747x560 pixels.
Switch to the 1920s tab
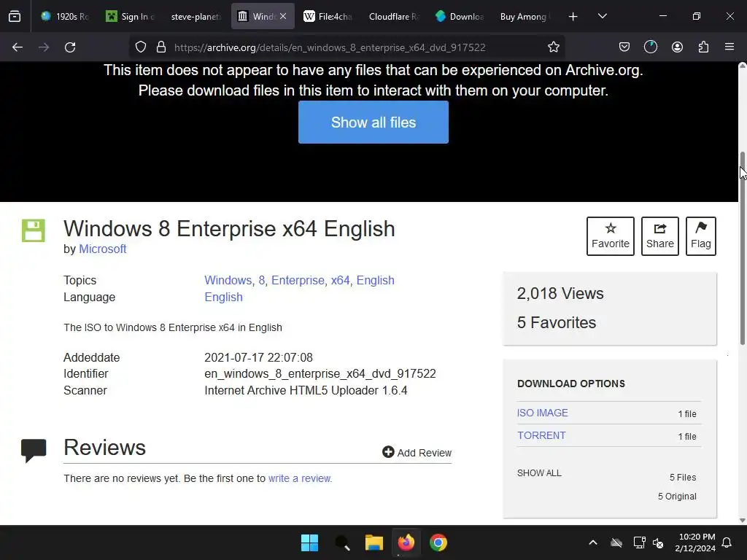point(66,17)
